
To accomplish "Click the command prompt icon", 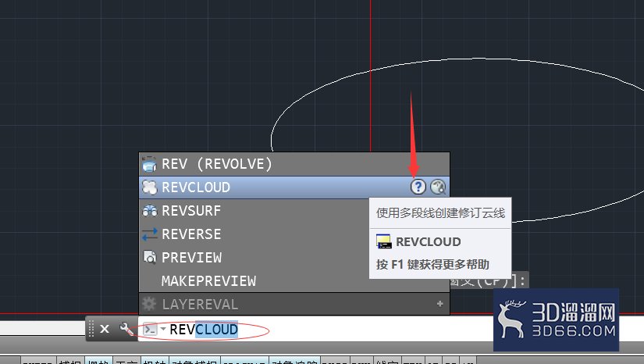I will 150,330.
